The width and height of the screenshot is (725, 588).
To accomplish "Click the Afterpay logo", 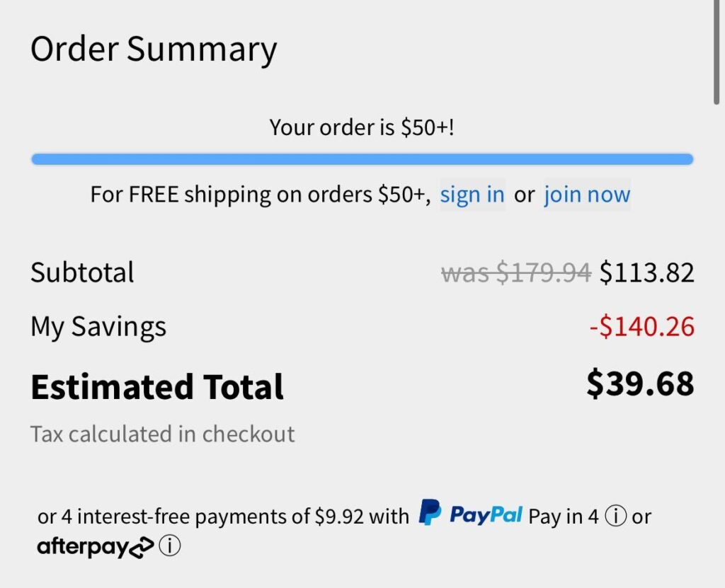I will [95, 546].
